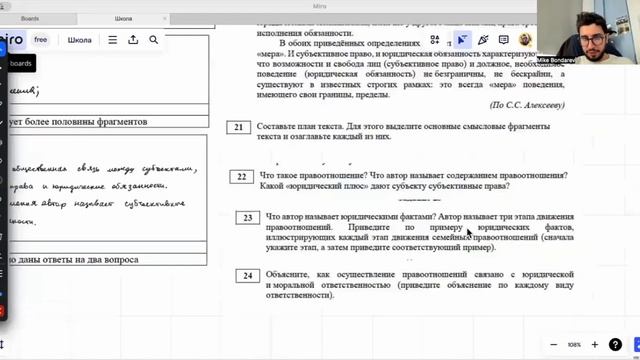Image resolution: width=640 pixels, height=360 pixels.
Task: Switch to the Школа tab
Action: pos(123,19)
